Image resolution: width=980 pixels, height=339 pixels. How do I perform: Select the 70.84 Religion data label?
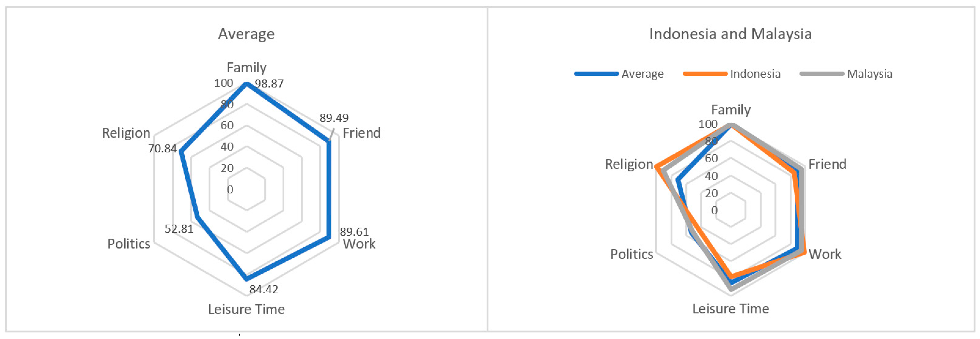pyautogui.click(x=162, y=148)
